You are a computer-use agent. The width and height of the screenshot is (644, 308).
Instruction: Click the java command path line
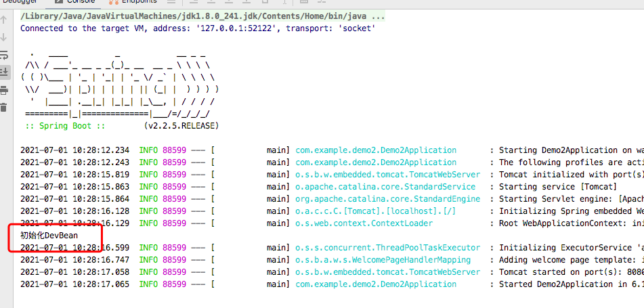coord(202,16)
